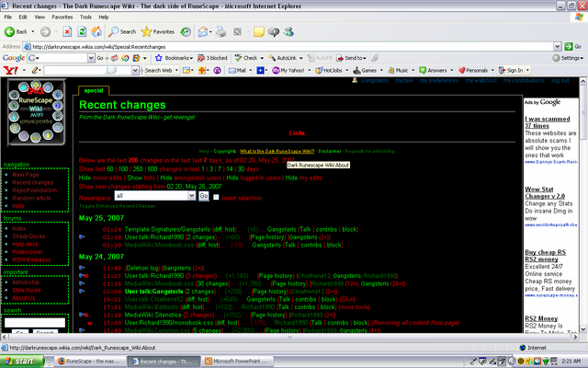Open the View menu
The width and height of the screenshot is (588, 368).
(x=40, y=17)
